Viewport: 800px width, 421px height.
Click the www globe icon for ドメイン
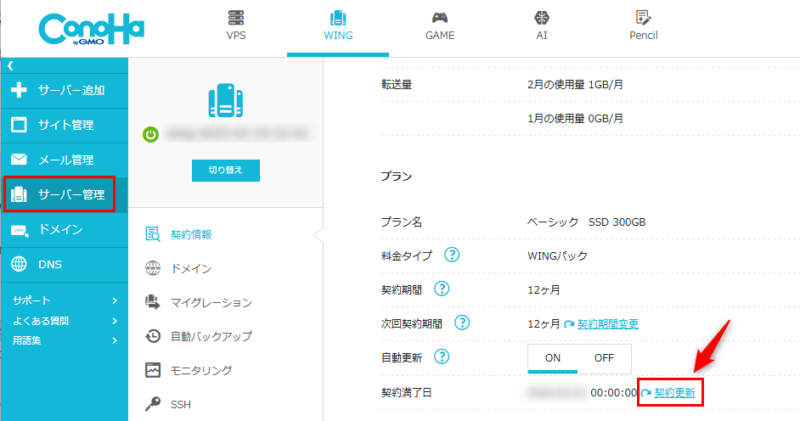coord(153,268)
